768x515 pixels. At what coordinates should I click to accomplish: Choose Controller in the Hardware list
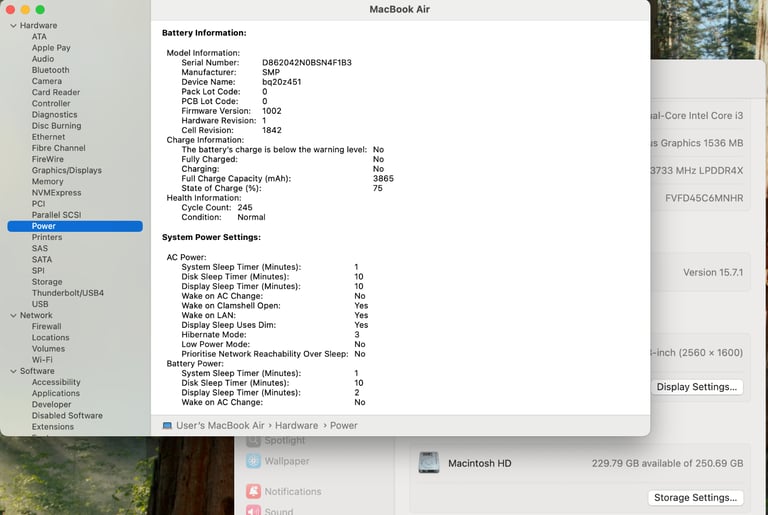(x=51, y=104)
